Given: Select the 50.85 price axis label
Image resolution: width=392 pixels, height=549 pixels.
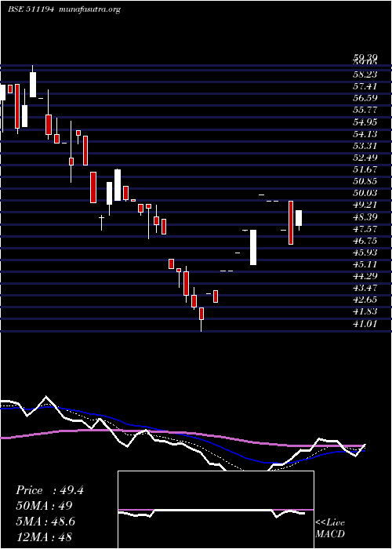Looking at the screenshot, I should 365,181.
